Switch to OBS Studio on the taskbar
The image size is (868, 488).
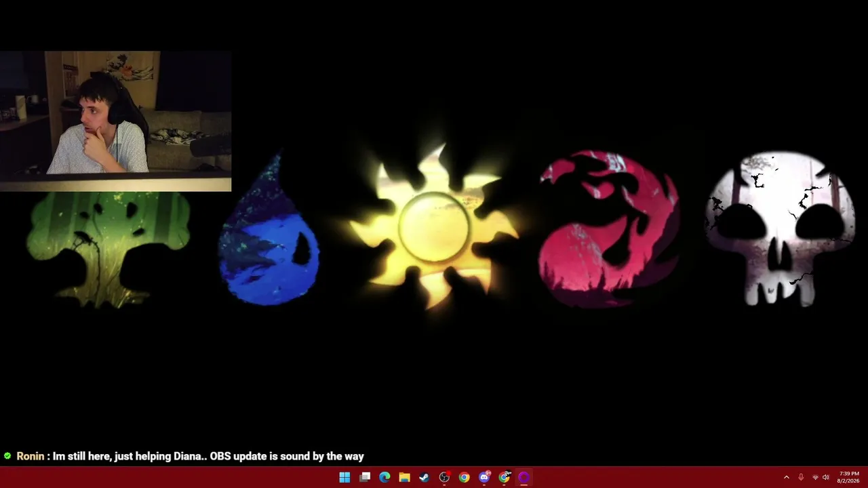point(444,477)
